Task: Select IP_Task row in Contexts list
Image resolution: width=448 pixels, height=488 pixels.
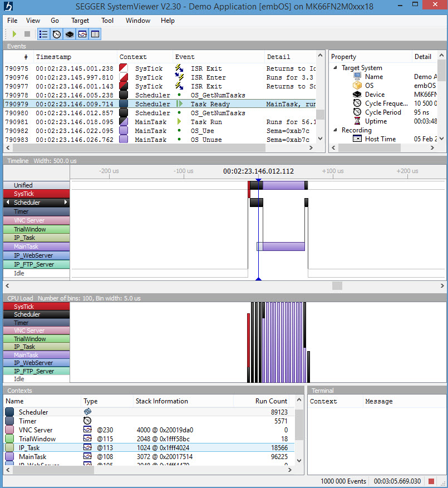Action: click(149, 447)
